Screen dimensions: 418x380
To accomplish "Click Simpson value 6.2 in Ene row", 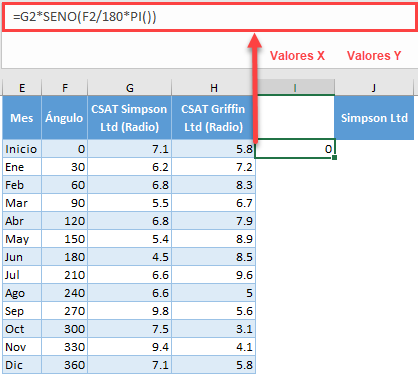I will 129,167.
